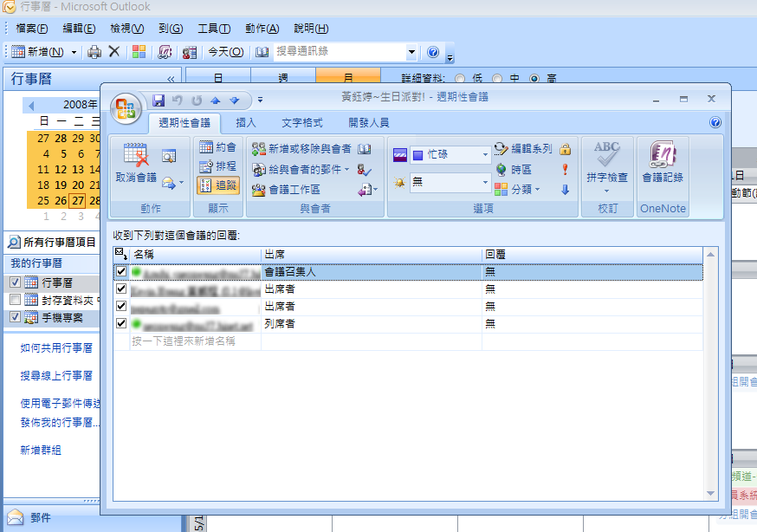Expand 給與會者的郵件 dropdown

tap(346, 170)
